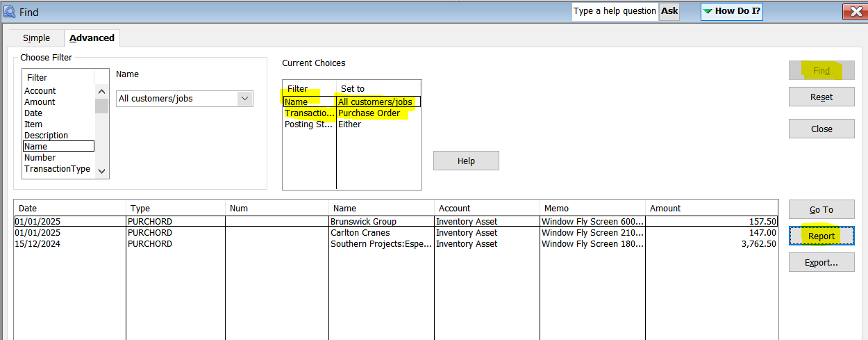This screenshot has width=868, height=340.
Task: Sort results by the Account column header
Action: [x=487, y=208]
